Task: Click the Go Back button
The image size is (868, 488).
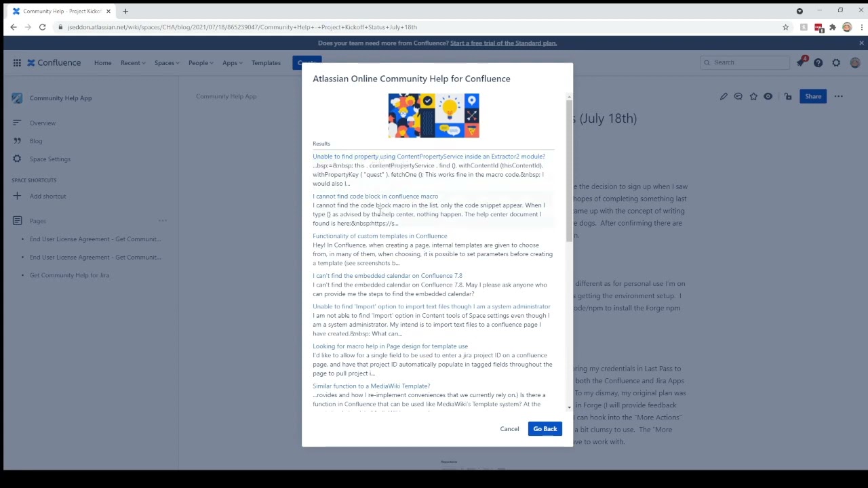Action: (545, 428)
